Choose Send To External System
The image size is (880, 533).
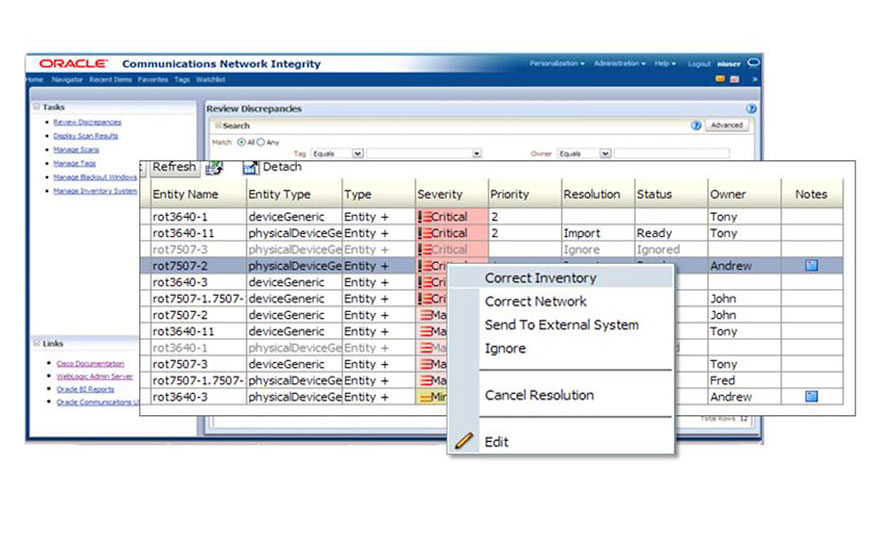(x=562, y=325)
